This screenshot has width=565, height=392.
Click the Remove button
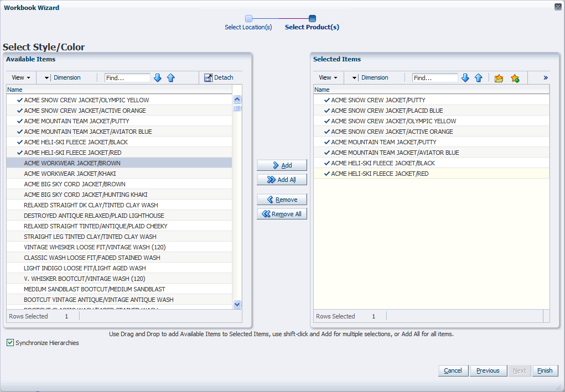pos(282,200)
